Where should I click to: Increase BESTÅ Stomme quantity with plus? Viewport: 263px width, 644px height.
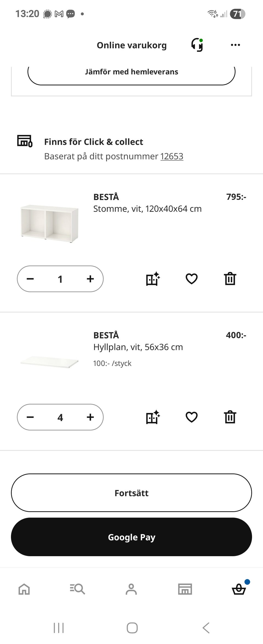click(90, 279)
